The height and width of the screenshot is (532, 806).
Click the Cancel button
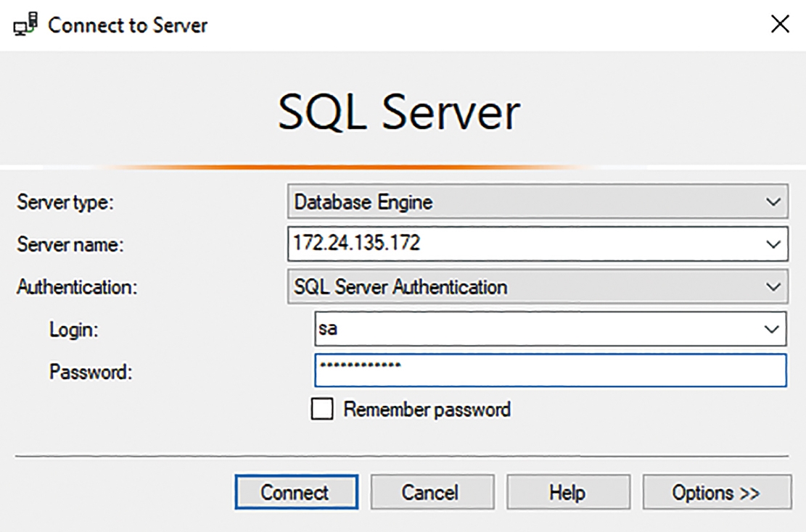point(432,492)
